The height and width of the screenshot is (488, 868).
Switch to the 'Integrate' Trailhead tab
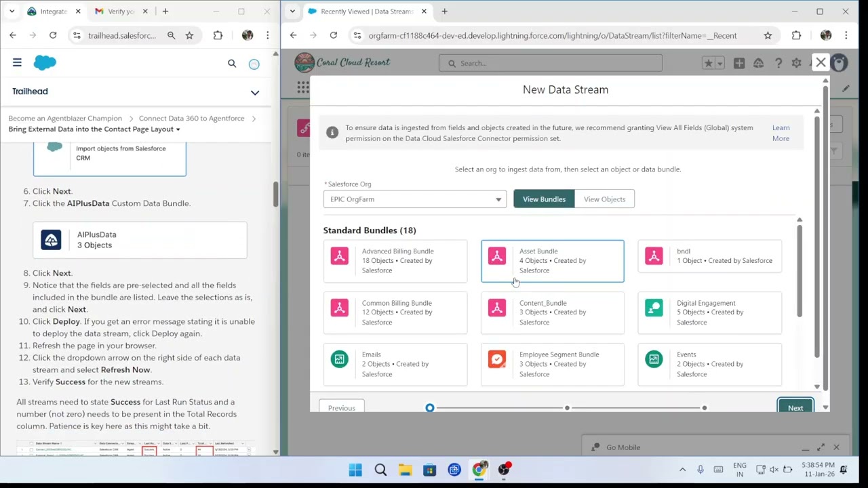(x=53, y=12)
